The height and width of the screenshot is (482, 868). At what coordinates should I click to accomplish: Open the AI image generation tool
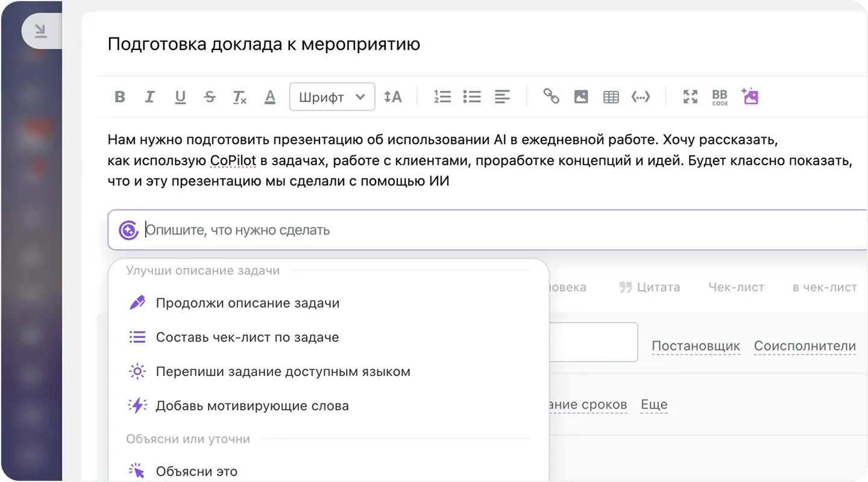click(x=750, y=96)
